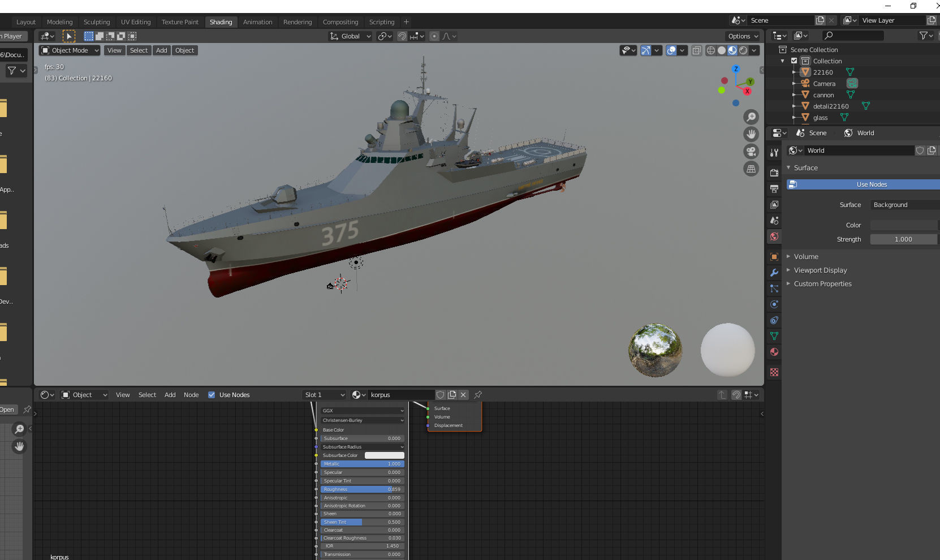Switch to the Layout workspace tab
The width and height of the screenshot is (940, 560).
click(x=26, y=22)
